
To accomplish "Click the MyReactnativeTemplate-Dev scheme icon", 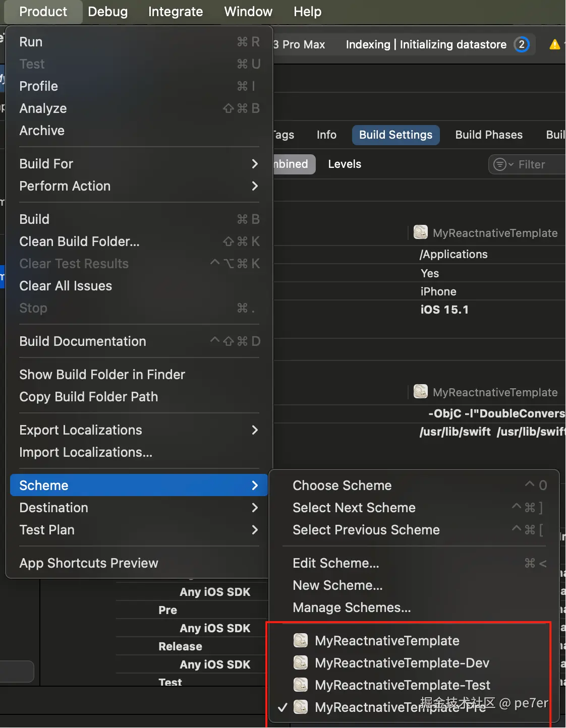I will [301, 663].
